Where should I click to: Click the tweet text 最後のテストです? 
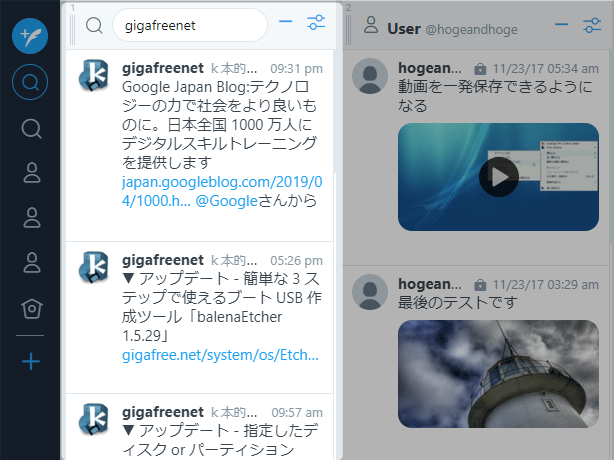pyautogui.click(x=458, y=303)
